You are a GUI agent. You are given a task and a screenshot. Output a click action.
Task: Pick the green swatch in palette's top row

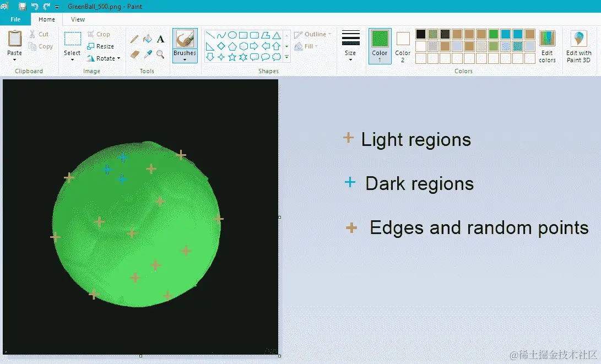coord(494,34)
